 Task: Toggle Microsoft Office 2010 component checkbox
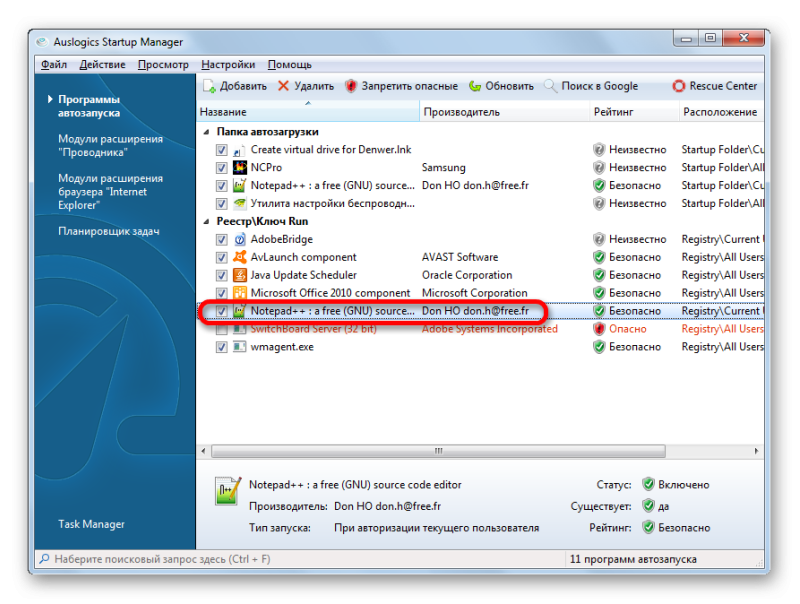click(221, 293)
